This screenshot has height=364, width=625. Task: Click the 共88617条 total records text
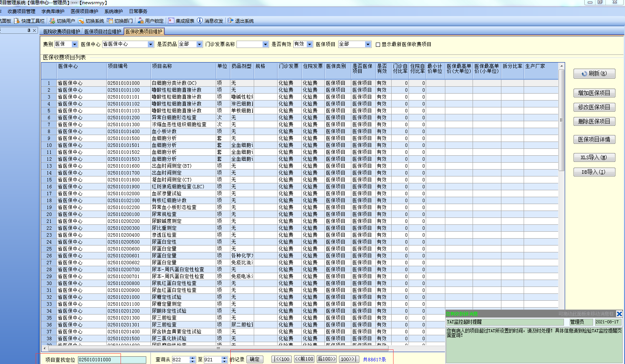click(375, 360)
